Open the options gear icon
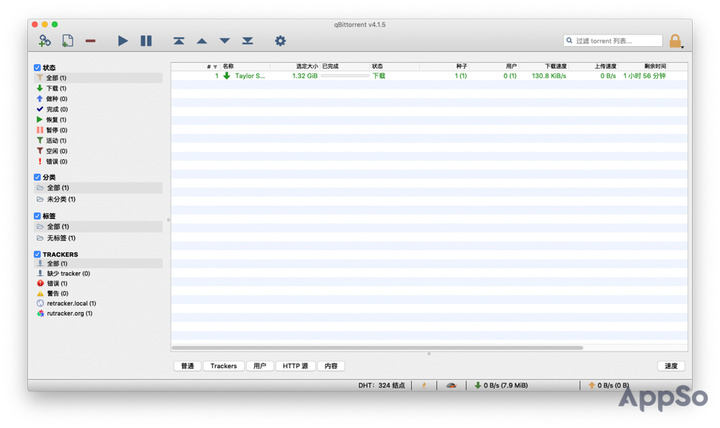Viewport: 720px width, 428px height. point(280,41)
